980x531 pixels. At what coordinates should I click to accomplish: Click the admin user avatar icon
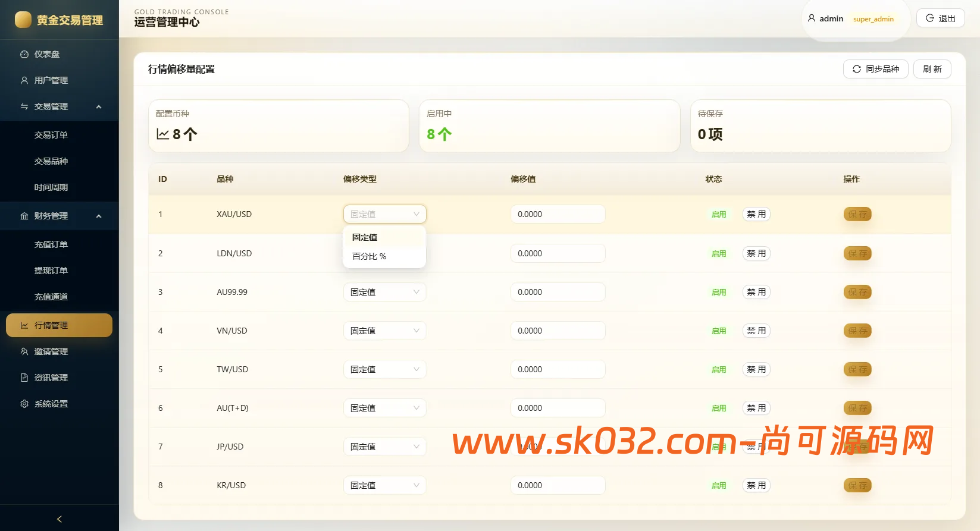point(812,18)
